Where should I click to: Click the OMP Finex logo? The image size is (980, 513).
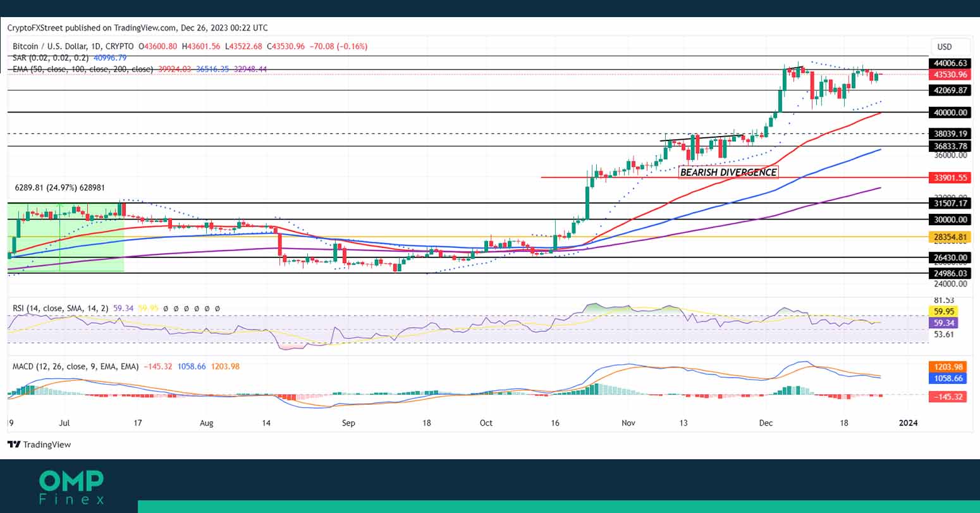[71, 488]
